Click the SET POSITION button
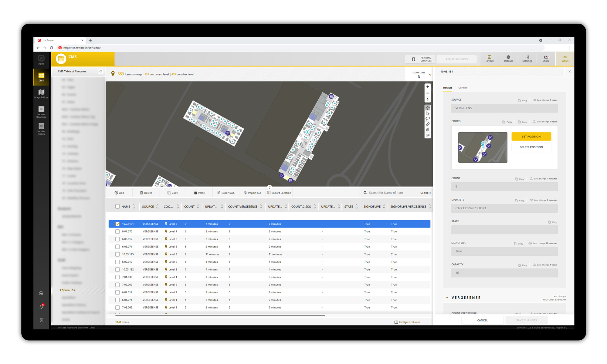Image resolution: width=607 pixels, height=364 pixels. tap(531, 136)
